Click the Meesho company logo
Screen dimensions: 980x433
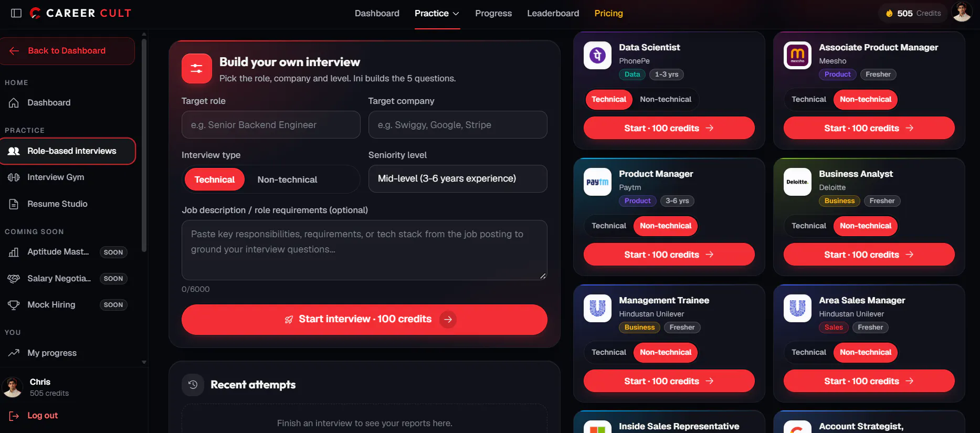pyautogui.click(x=797, y=55)
